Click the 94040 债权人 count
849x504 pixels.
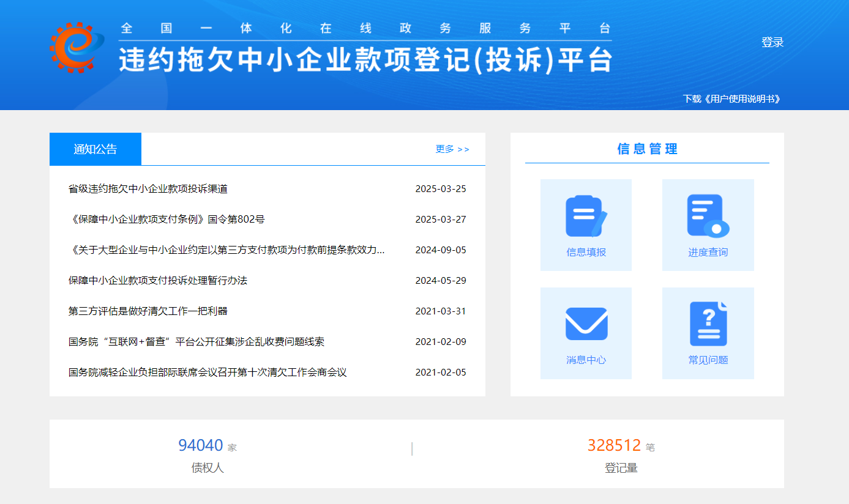200,445
